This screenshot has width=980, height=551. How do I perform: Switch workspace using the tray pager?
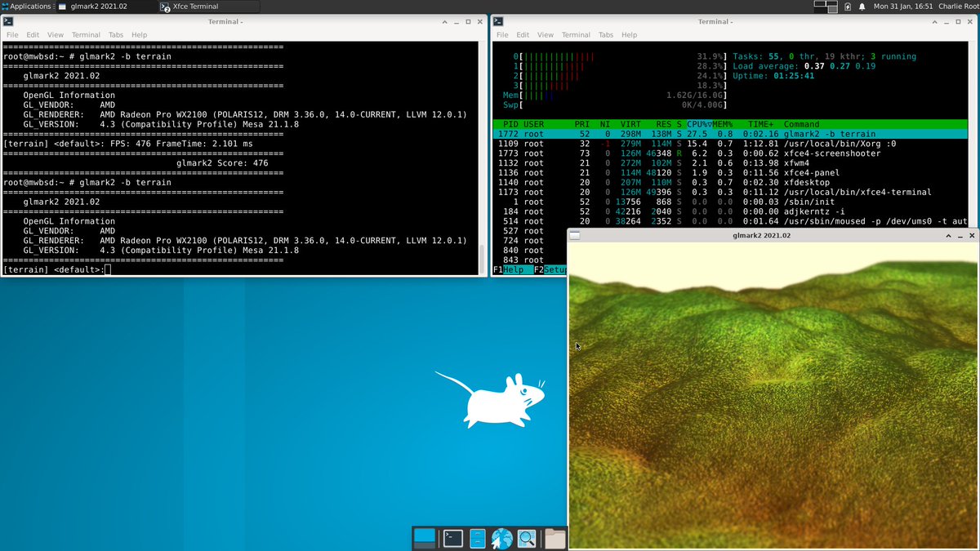coord(822,7)
